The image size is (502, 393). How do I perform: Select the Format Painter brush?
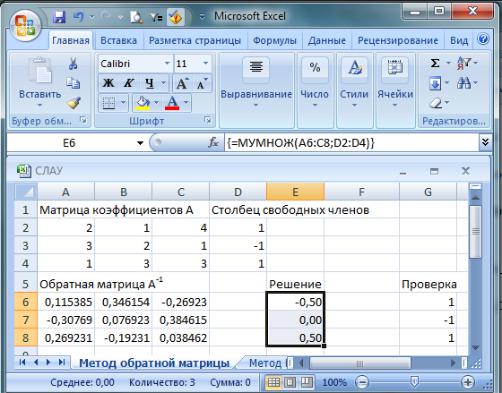click(74, 103)
